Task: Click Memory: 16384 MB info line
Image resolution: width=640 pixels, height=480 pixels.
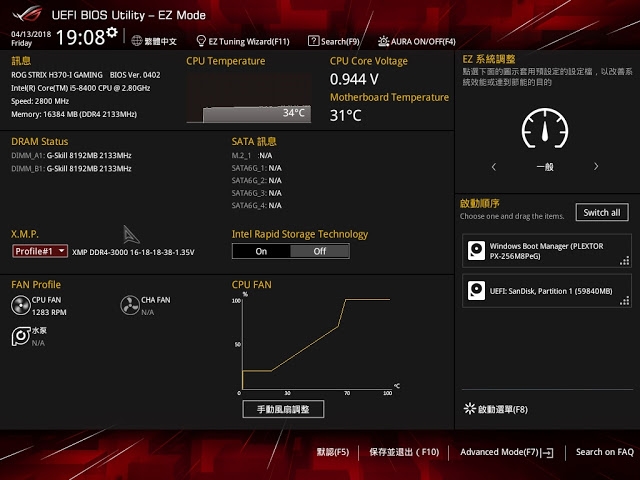Action: (74, 114)
